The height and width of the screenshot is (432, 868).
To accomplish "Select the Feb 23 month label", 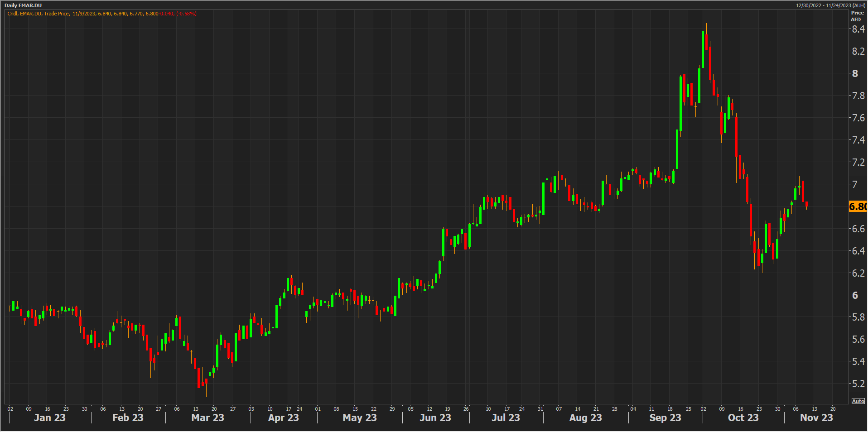I will 128,418.
